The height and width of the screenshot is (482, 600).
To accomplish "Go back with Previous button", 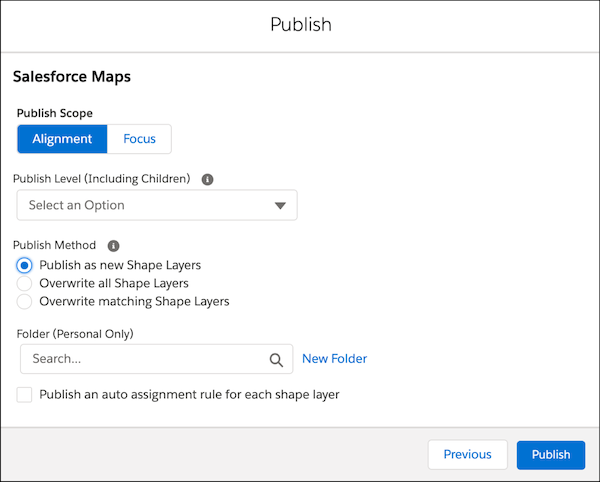I will click(468, 454).
